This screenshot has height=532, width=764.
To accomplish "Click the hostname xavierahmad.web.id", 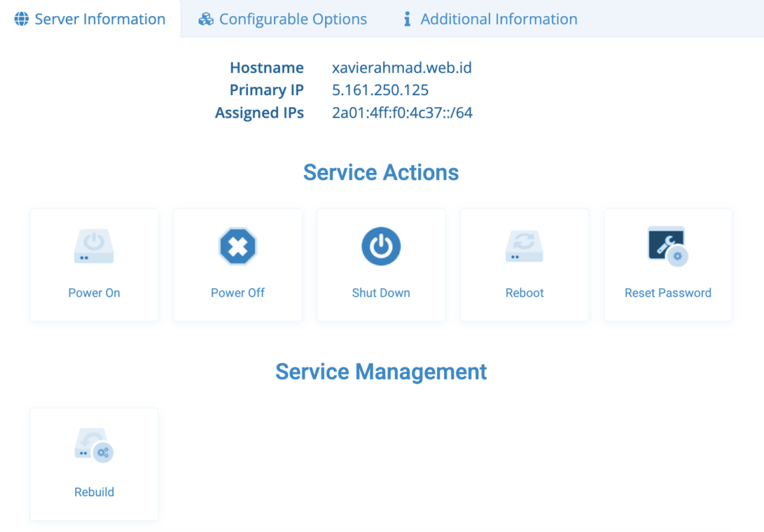I will [402, 68].
